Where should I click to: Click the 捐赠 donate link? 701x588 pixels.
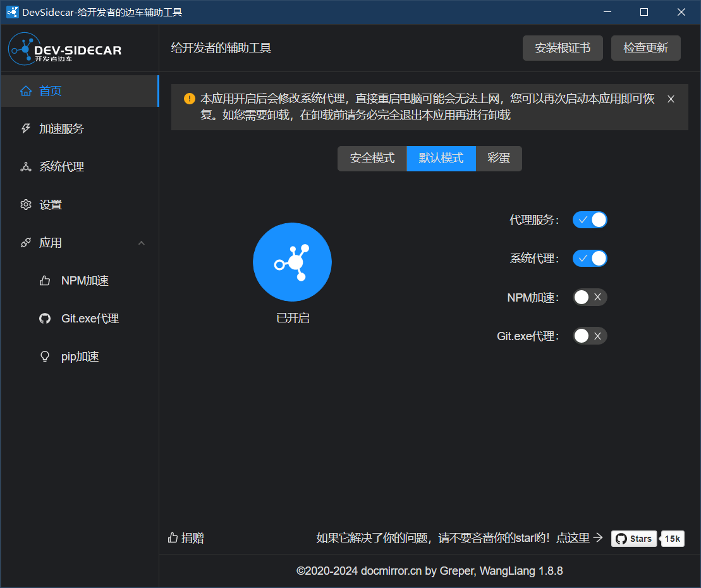(186, 538)
